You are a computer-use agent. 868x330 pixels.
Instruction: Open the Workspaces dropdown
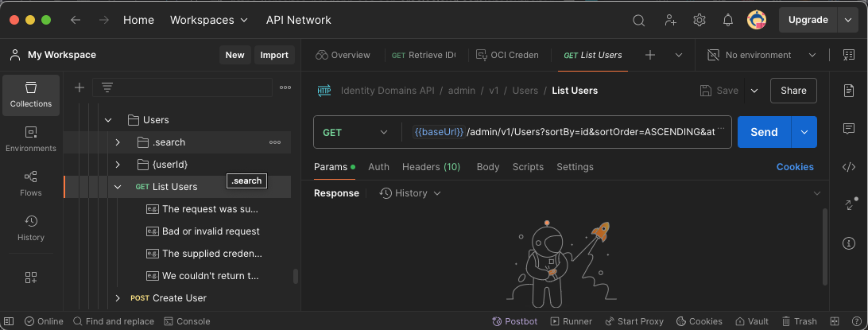point(209,20)
